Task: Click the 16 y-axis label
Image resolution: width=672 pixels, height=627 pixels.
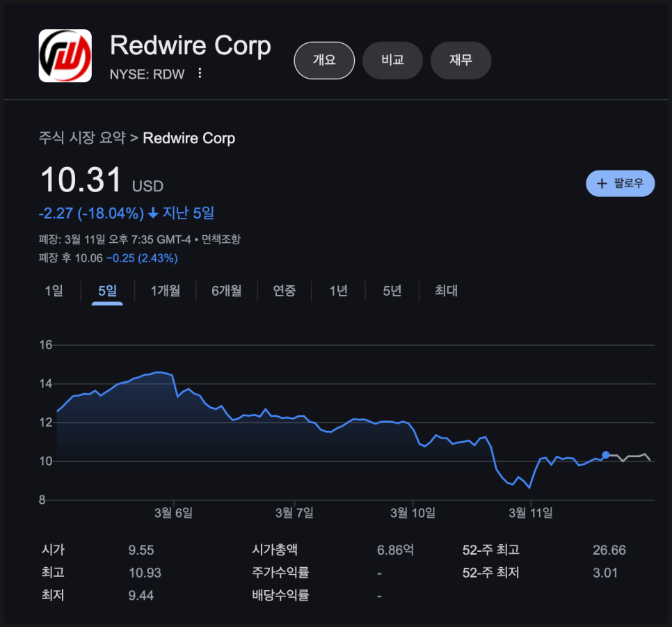Action: click(46, 344)
